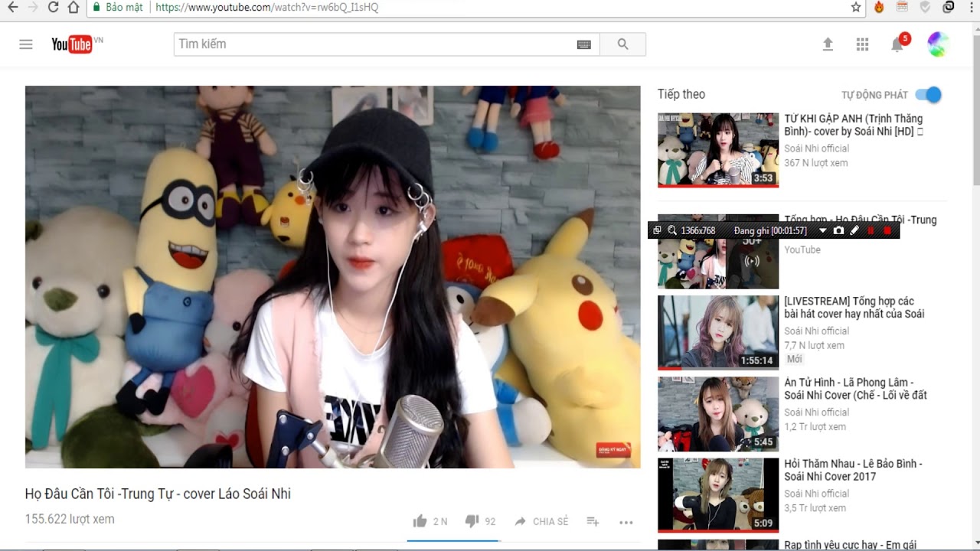
Task: Activate the recorder pencil draw tool
Action: [854, 230]
